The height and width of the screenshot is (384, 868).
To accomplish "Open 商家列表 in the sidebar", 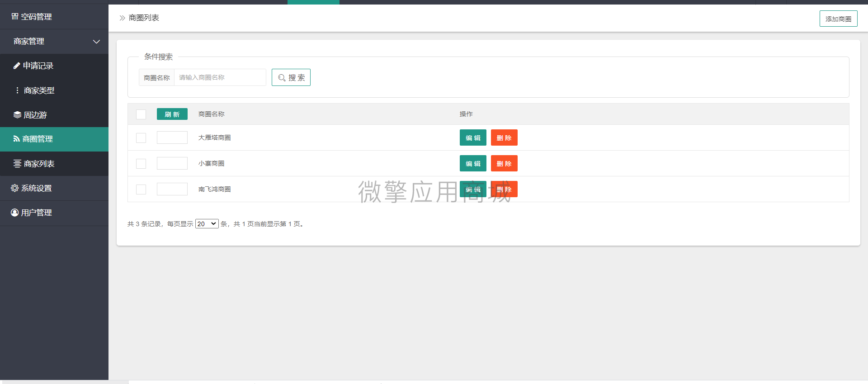I will (54, 164).
